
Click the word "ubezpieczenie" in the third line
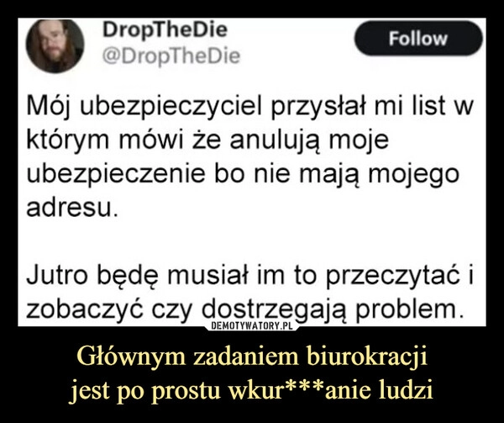point(116,175)
